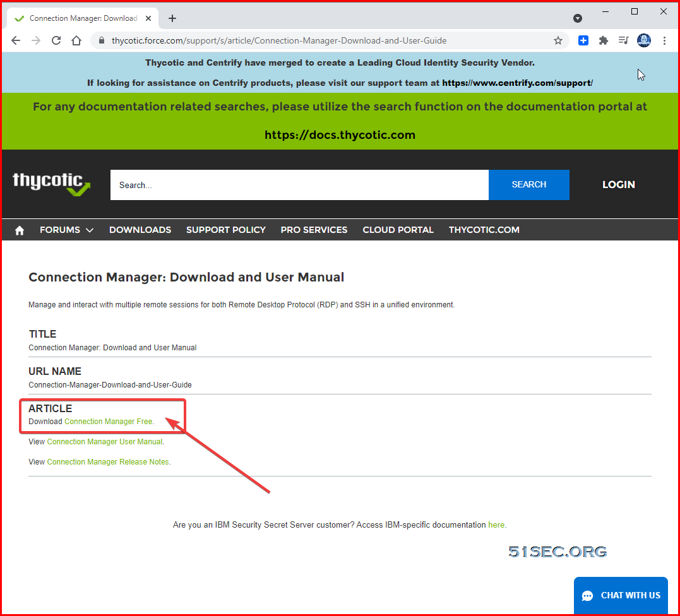
Task: Open the DOWNLOADS menu item
Action: click(x=140, y=230)
